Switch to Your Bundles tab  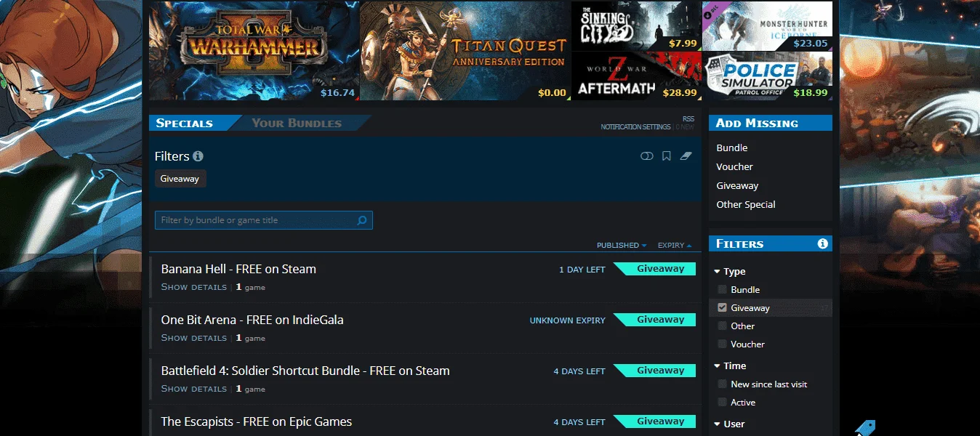[297, 123]
